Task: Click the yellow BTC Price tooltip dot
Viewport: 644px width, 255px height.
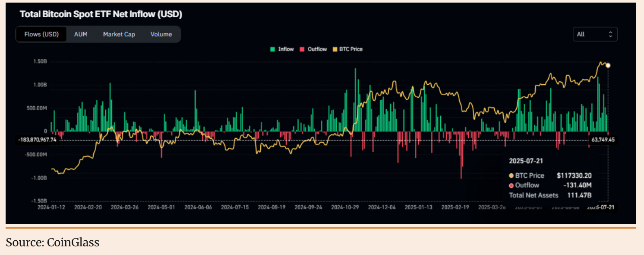Action: click(511, 175)
